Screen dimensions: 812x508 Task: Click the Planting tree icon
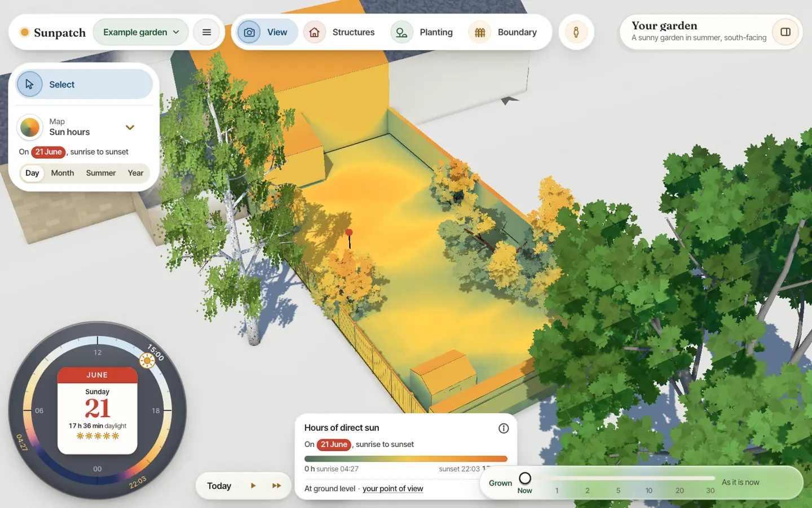click(401, 32)
